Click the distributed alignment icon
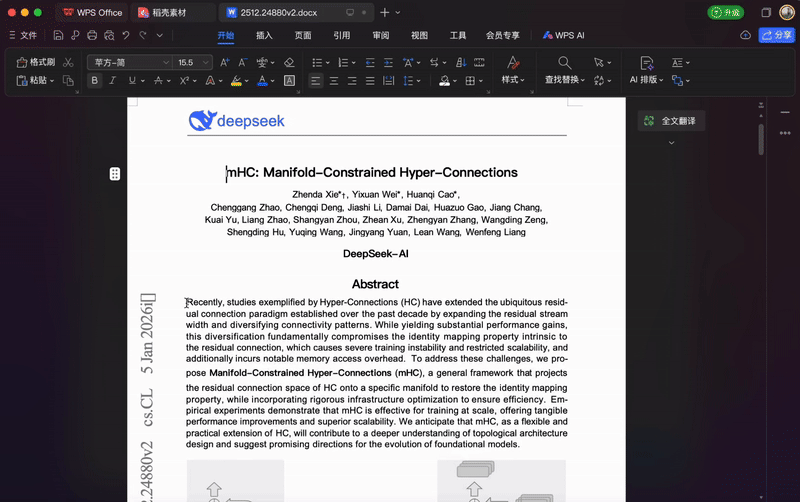The height and width of the screenshot is (502, 800). pyautogui.click(x=388, y=80)
